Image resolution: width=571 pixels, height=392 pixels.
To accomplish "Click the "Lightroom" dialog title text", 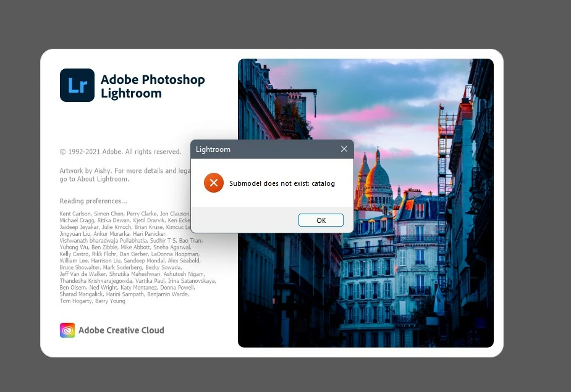I will tap(213, 149).
